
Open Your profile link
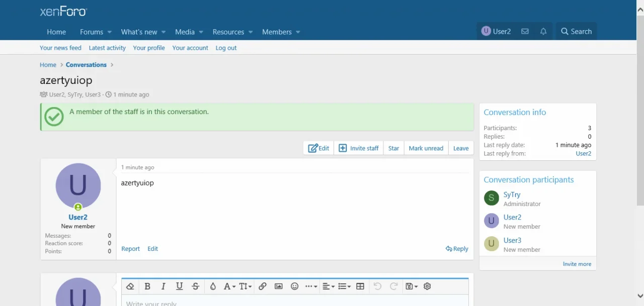coord(149,48)
